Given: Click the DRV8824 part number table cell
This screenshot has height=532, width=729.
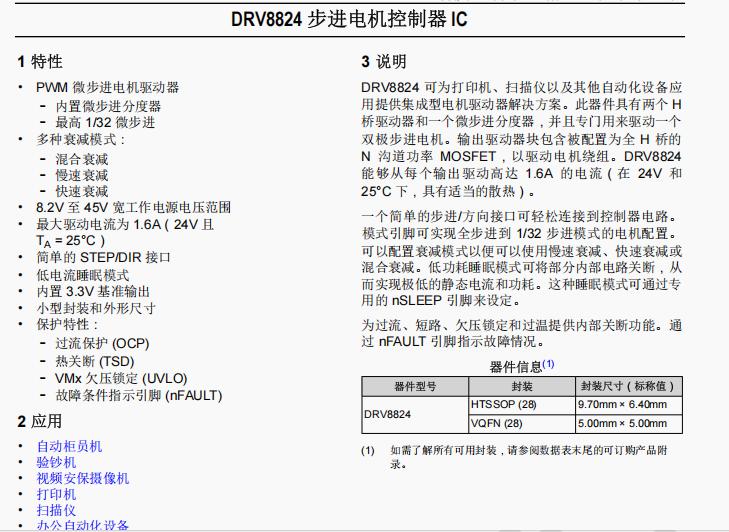Looking at the screenshot, I should point(388,414).
